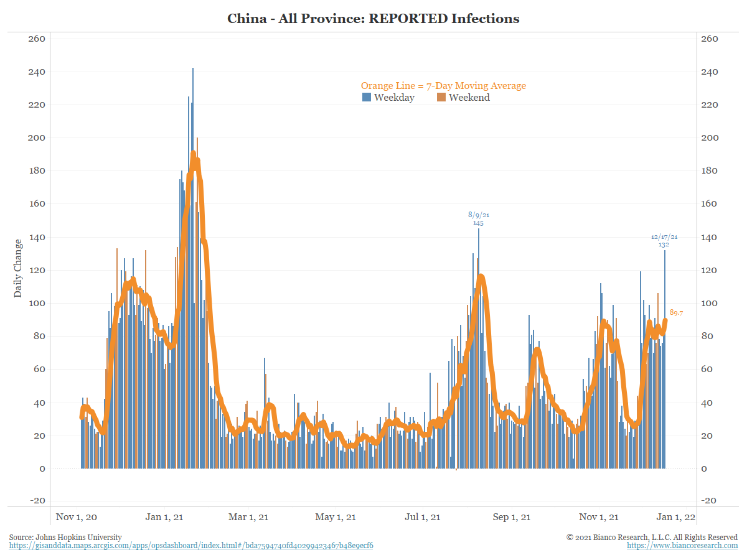This screenshot has height=560, width=747.
Task: Click the 'Weekend' legend label
Action: pyautogui.click(x=469, y=98)
